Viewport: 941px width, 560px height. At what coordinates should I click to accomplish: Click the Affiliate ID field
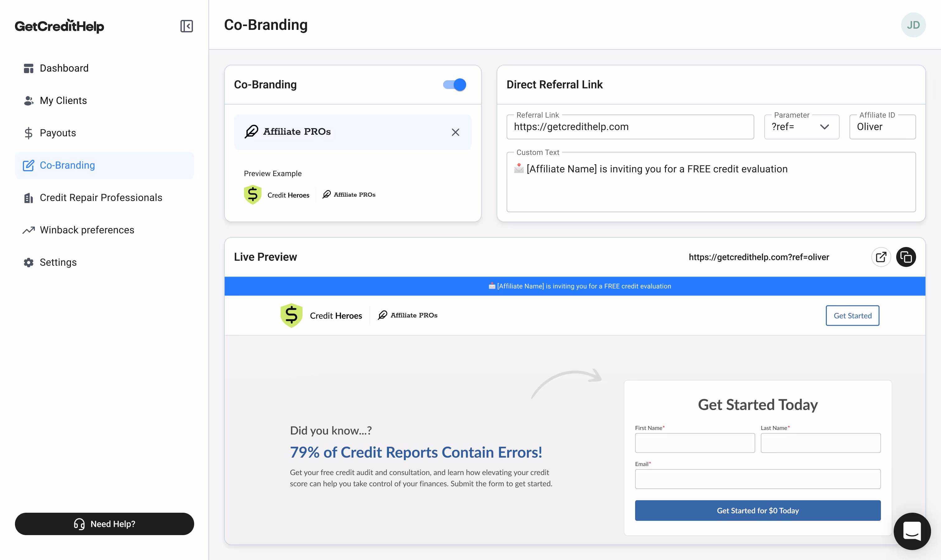(x=882, y=127)
